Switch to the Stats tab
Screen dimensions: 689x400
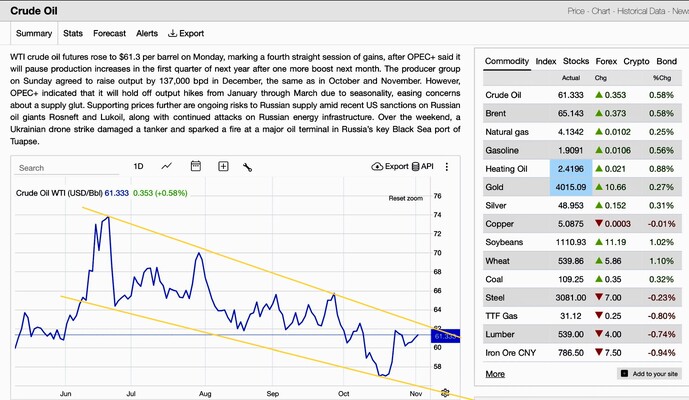coord(72,33)
